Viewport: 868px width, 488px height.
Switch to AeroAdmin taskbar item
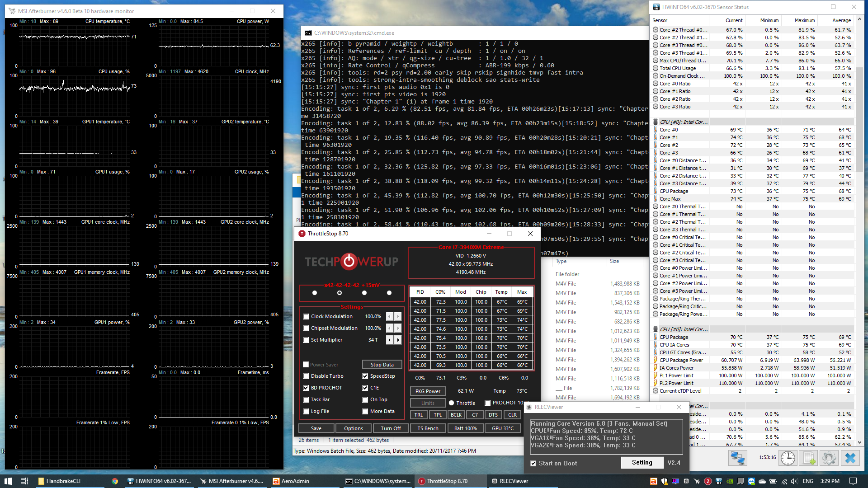pos(291,481)
